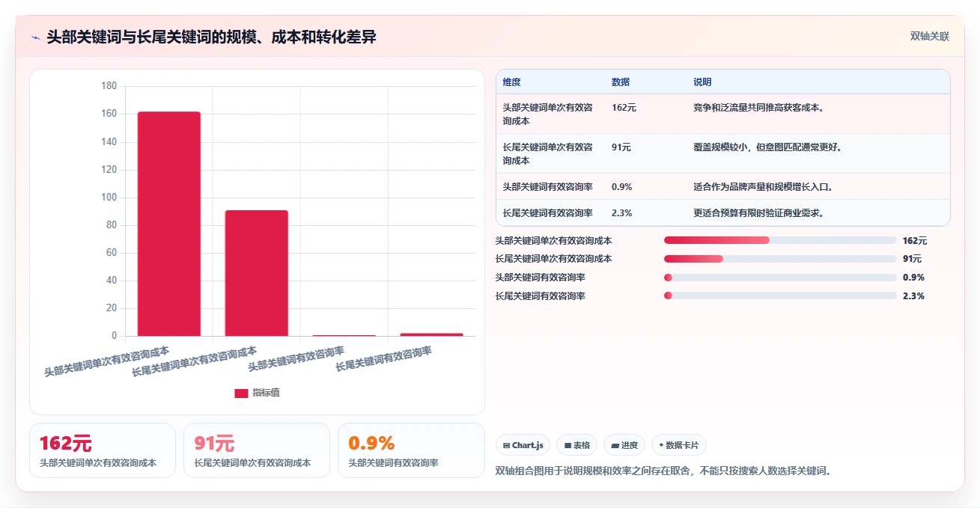
Task: Click the page title 头部关键词与长尾关键词
Action: [x=212, y=37]
